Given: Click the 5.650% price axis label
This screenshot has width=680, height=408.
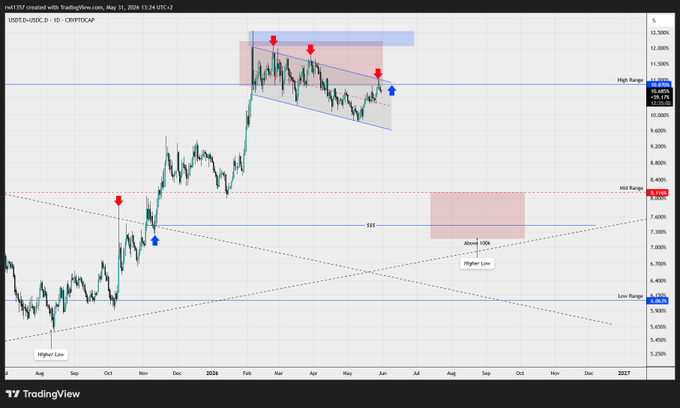Looking at the screenshot, I should coord(658,327).
